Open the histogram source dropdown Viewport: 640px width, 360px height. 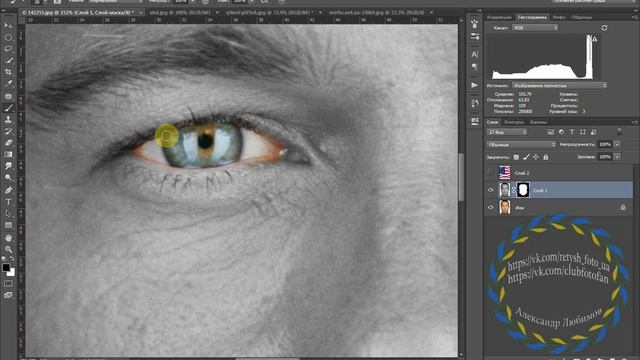pos(559,85)
